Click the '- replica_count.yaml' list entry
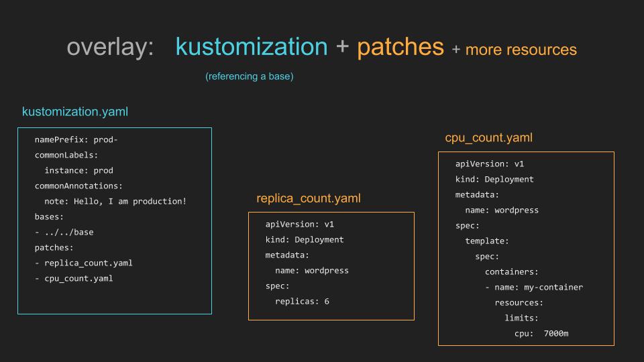The height and width of the screenshot is (362, 644). tap(83, 263)
